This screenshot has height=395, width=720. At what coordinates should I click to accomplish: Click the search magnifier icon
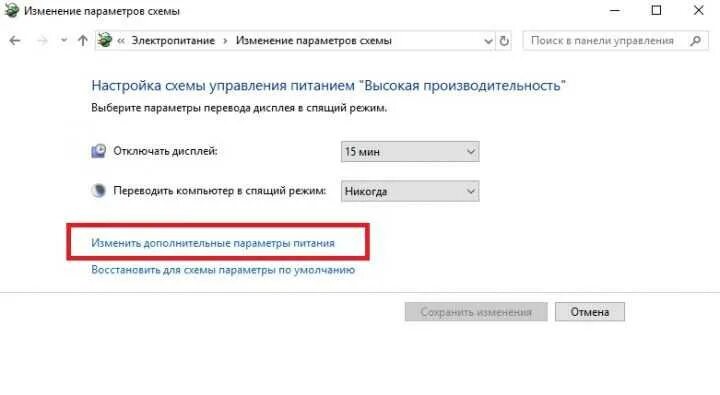[696, 41]
